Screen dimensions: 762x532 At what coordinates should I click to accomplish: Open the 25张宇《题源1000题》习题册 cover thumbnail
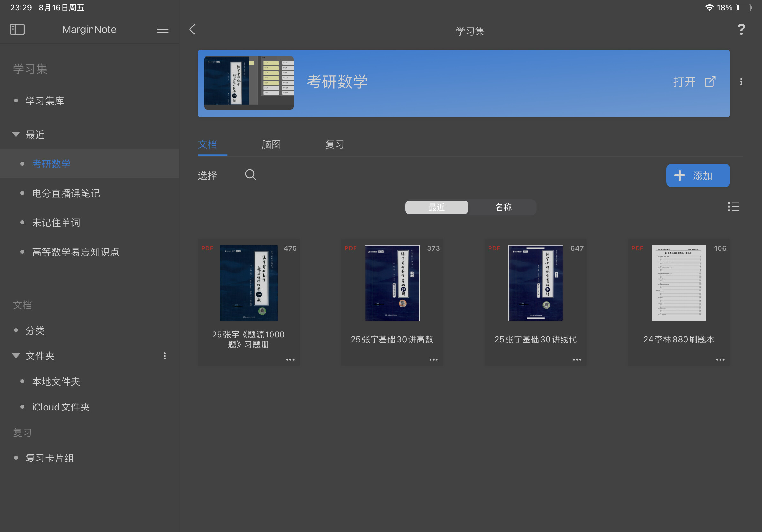click(x=249, y=283)
